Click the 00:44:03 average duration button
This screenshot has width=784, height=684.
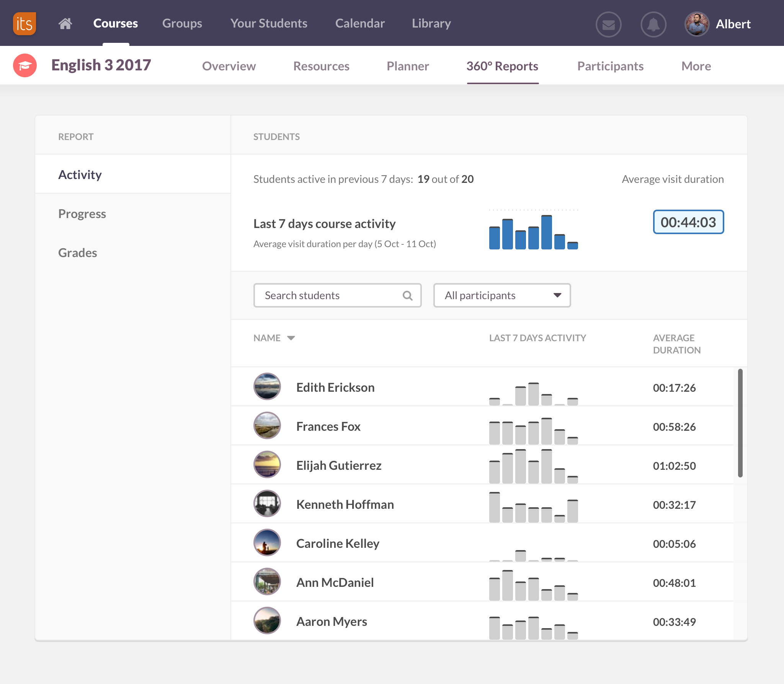click(x=688, y=222)
